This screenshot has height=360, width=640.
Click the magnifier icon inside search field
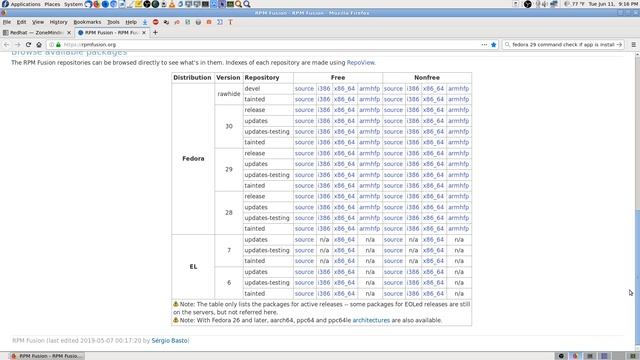click(x=507, y=44)
